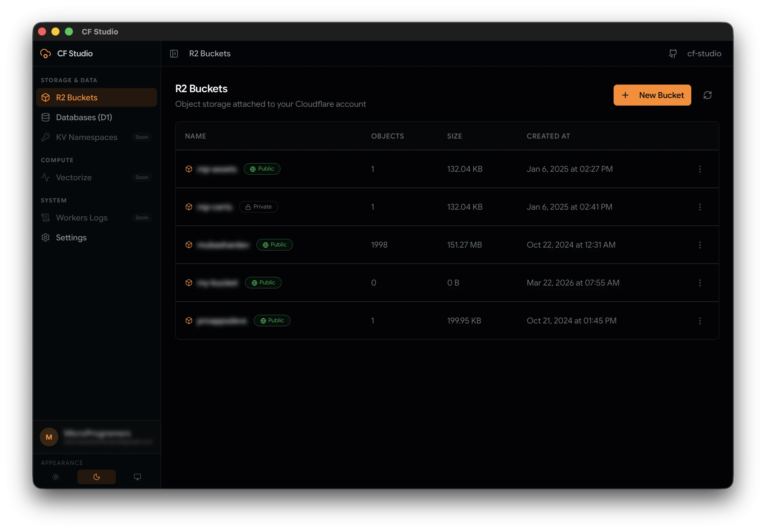The width and height of the screenshot is (766, 532).
Task: Open actions menu for 151.27 MB bucket
Action: (700, 245)
